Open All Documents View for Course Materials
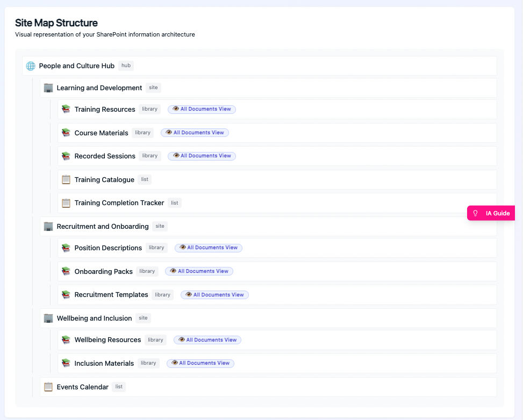Screen dimensions: 523x420 [x=195, y=132]
